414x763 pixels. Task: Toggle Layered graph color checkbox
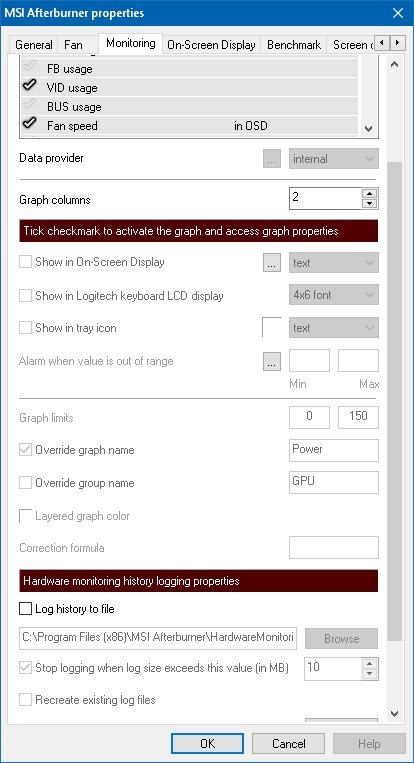click(25, 516)
